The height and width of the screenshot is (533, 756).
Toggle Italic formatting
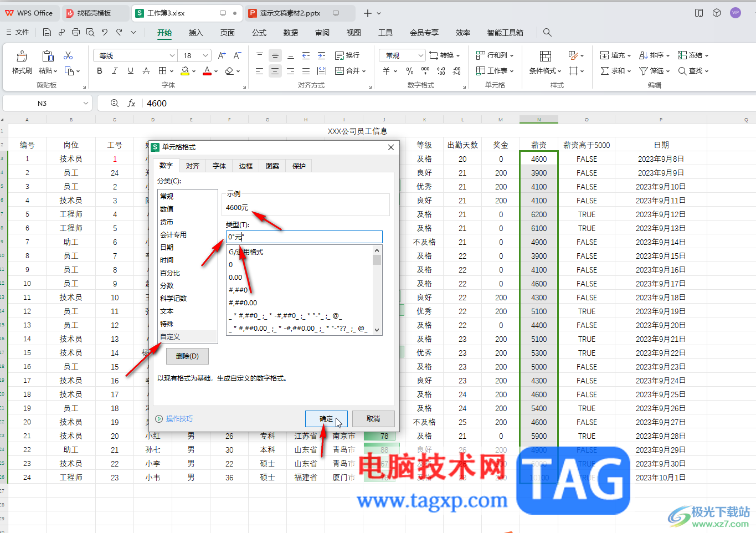pos(115,71)
